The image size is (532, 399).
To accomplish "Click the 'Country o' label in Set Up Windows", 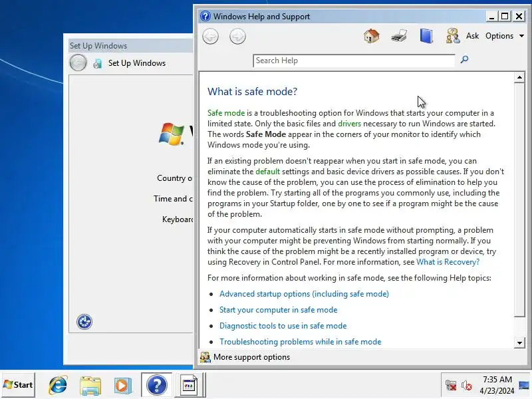I will pyautogui.click(x=174, y=178).
